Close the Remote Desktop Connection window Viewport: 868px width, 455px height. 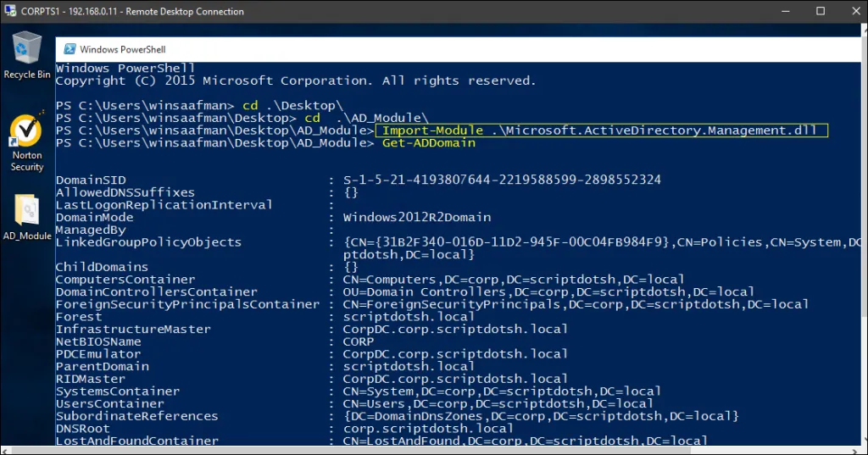point(855,11)
